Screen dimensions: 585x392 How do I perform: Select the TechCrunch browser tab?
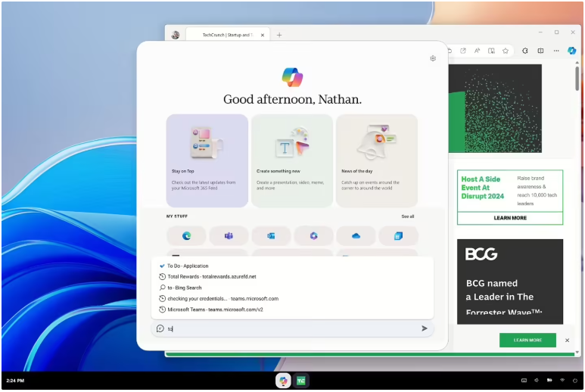pos(227,35)
